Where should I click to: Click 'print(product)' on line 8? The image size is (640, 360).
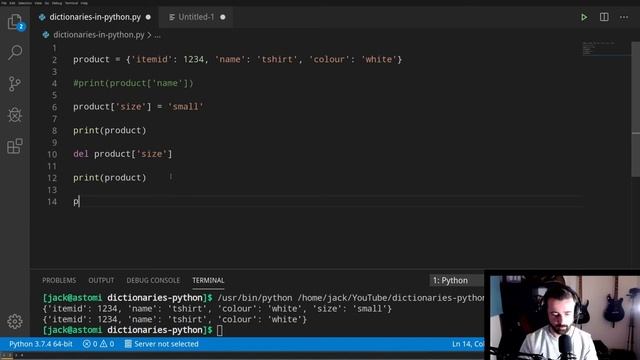(x=109, y=131)
